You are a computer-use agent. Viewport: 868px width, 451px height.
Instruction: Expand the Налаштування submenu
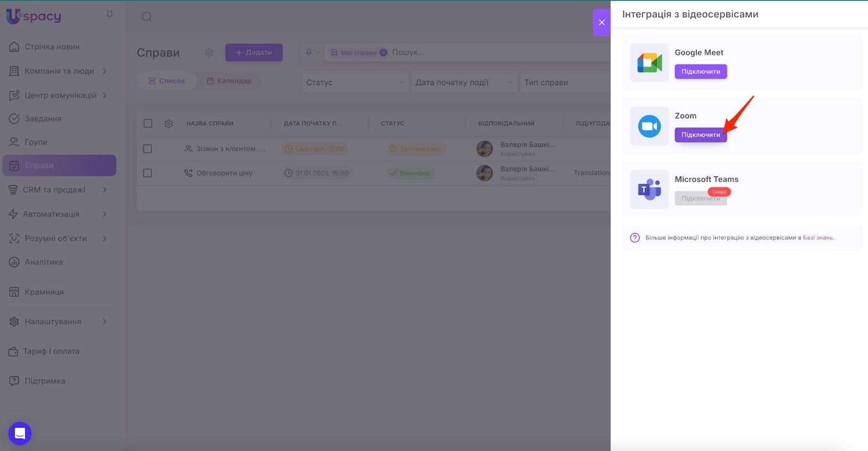click(x=105, y=322)
